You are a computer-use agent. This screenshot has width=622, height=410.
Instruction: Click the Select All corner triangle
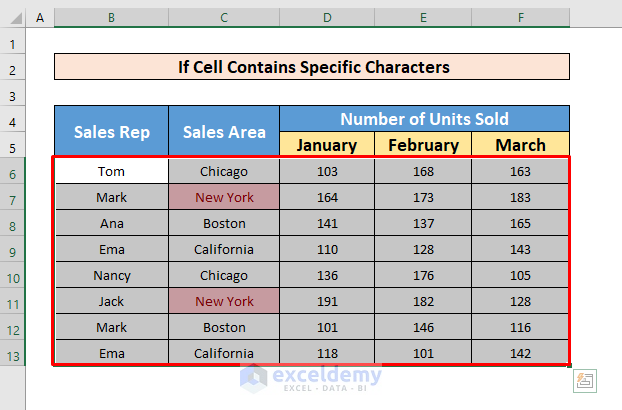[13, 18]
